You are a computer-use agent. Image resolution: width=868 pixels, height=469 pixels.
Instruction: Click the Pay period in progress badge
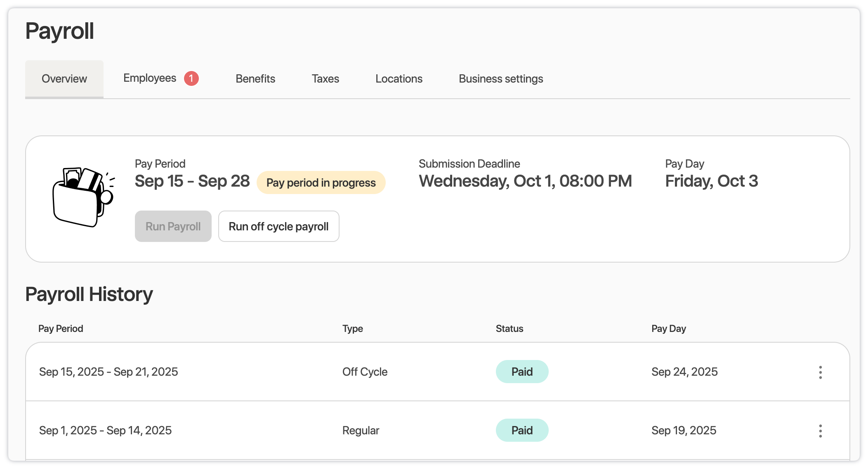pyautogui.click(x=321, y=183)
